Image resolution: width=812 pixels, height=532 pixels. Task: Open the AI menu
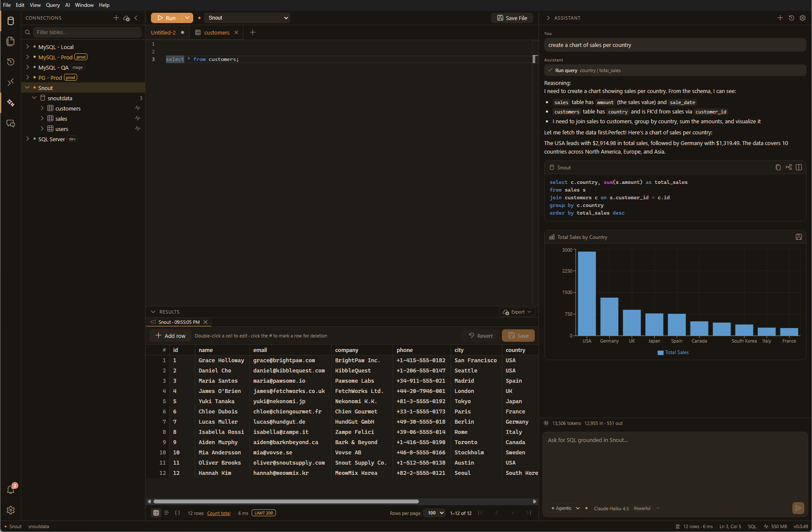[67, 5]
